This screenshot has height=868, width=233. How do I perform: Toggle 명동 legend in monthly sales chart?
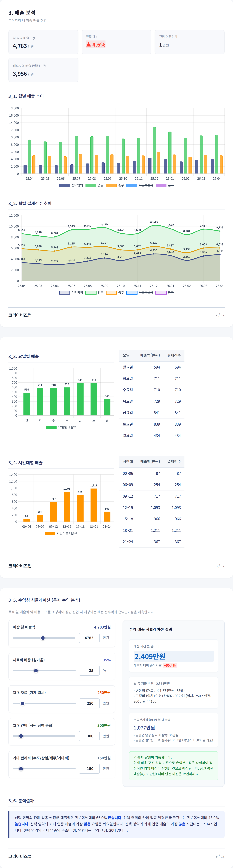click(x=94, y=185)
